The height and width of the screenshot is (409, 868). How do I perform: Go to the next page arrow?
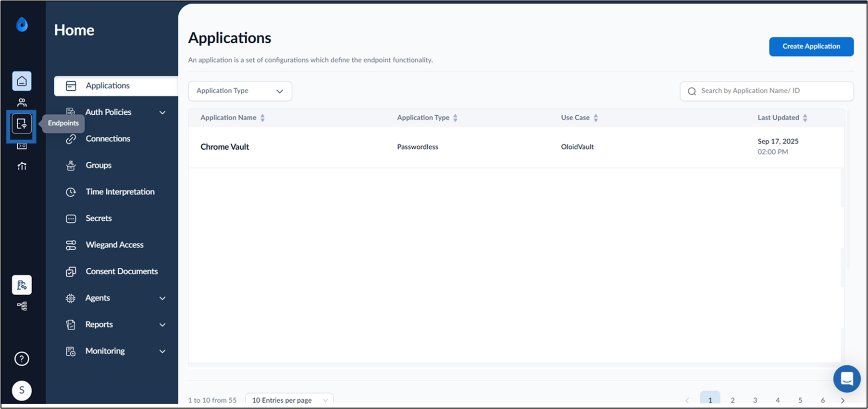point(843,400)
